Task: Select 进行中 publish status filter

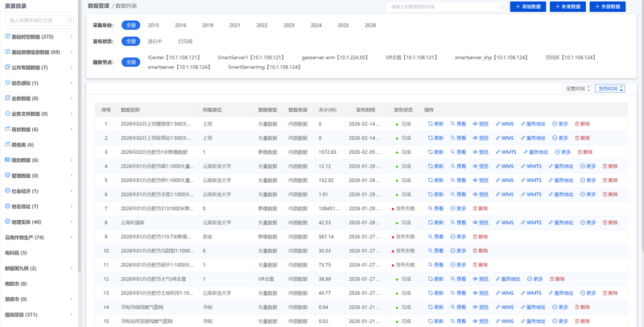Action: 155,41
